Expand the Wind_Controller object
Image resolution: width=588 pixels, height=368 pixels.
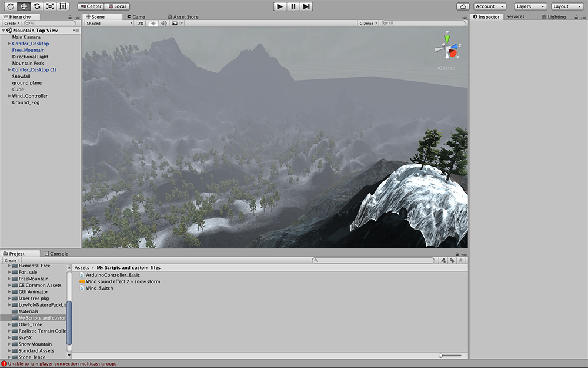tap(9, 96)
